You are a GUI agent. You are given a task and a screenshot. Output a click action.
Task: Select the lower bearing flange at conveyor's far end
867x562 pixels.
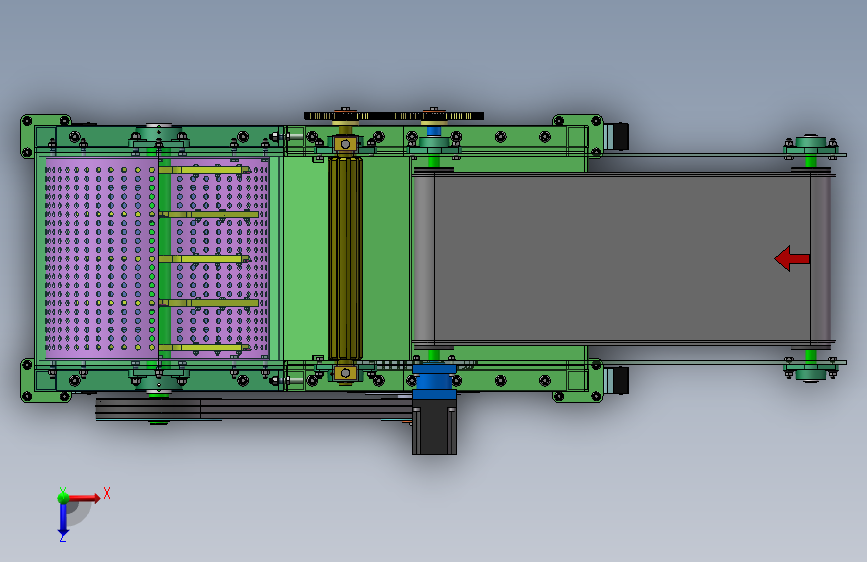point(811,371)
